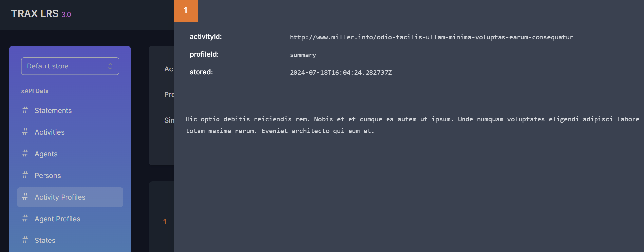This screenshot has width=644, height=252.
Task: Click the stored timestamp value
Action: tap(341, 73)
